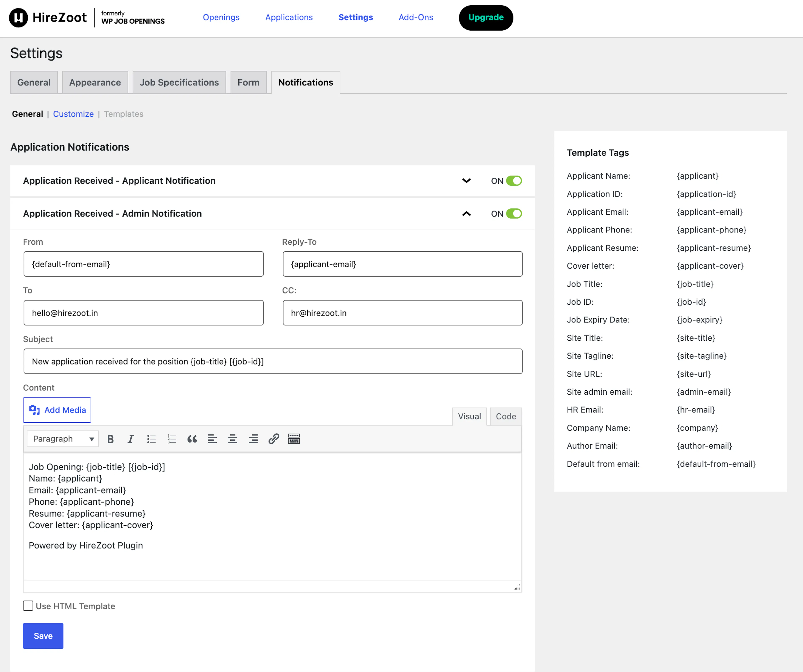The height and width of the screenshot is (672, 803).
Task: Click the {company} template tag
Action: pyautogui.click(x=697, y=428)
